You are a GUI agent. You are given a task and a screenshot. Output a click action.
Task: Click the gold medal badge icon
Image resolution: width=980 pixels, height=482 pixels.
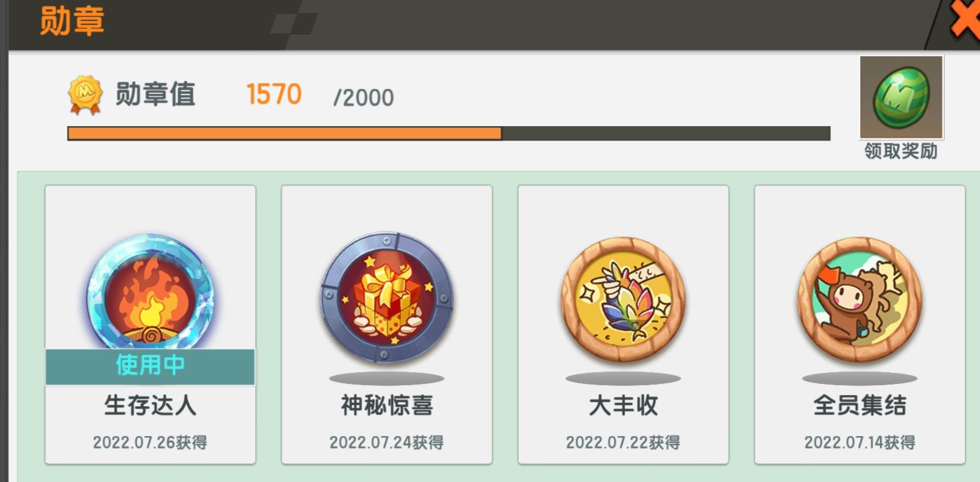pyautogui.click(x=85, y=95)
